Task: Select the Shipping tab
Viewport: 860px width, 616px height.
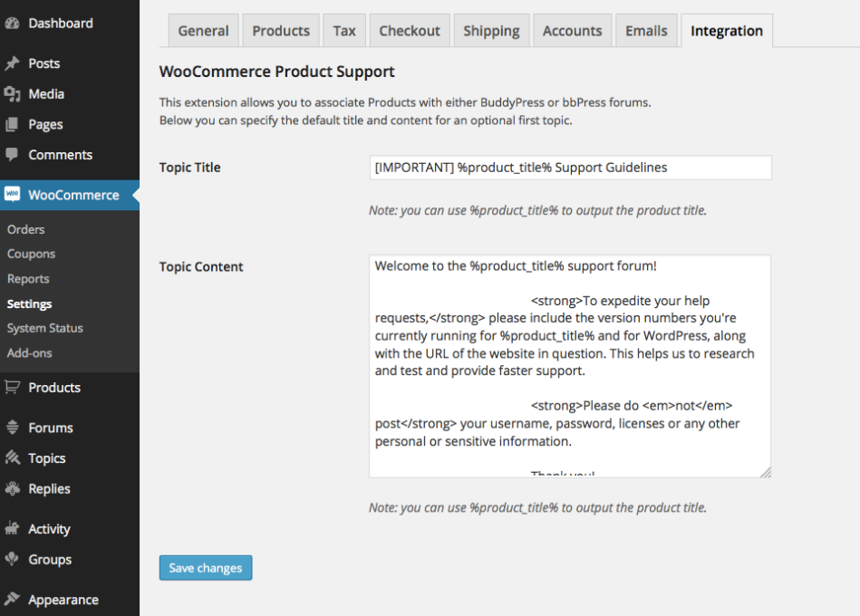Action: click(x=491, y=31)
